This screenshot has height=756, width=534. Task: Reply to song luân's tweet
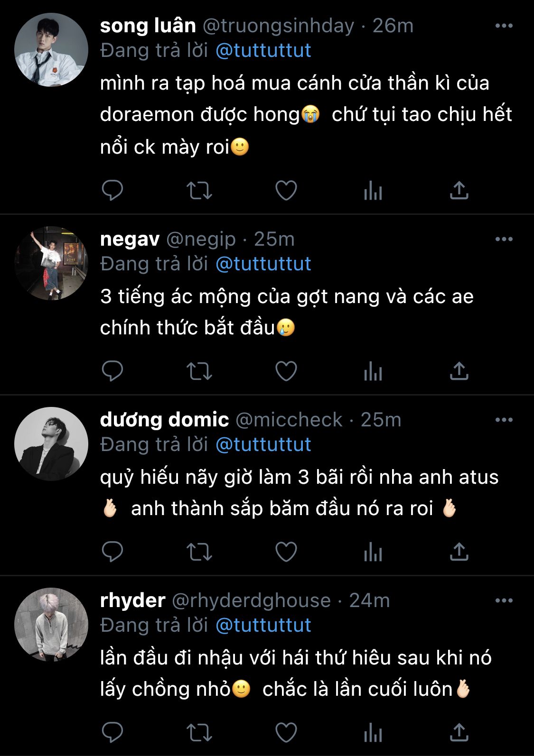(112, 191)
